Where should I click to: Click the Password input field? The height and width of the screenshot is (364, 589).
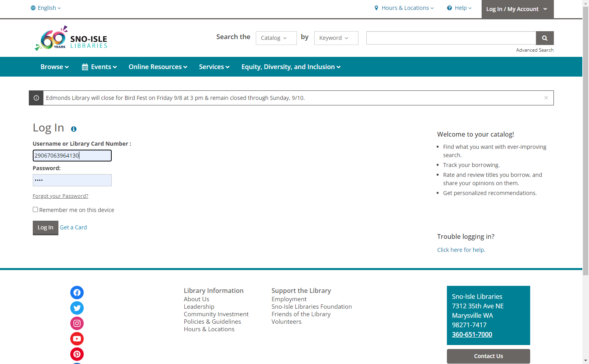point(72,180)
